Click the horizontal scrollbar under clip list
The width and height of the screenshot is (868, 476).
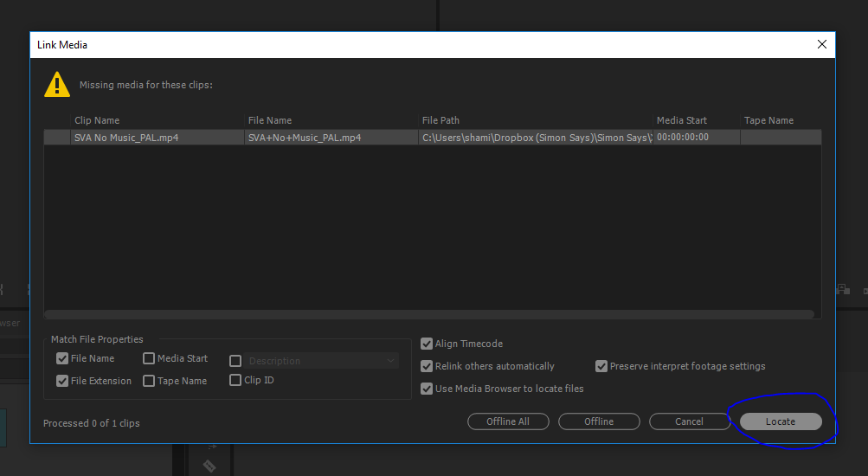[428, 314]
